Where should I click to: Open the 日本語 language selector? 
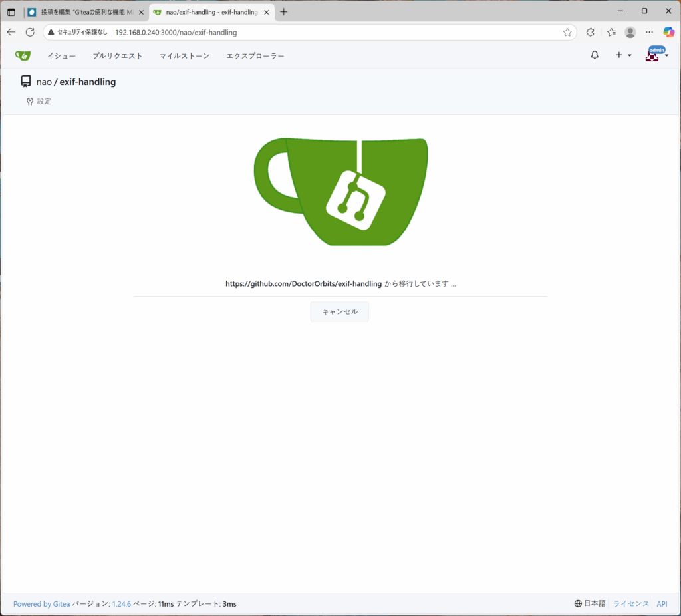pos(590,604)
